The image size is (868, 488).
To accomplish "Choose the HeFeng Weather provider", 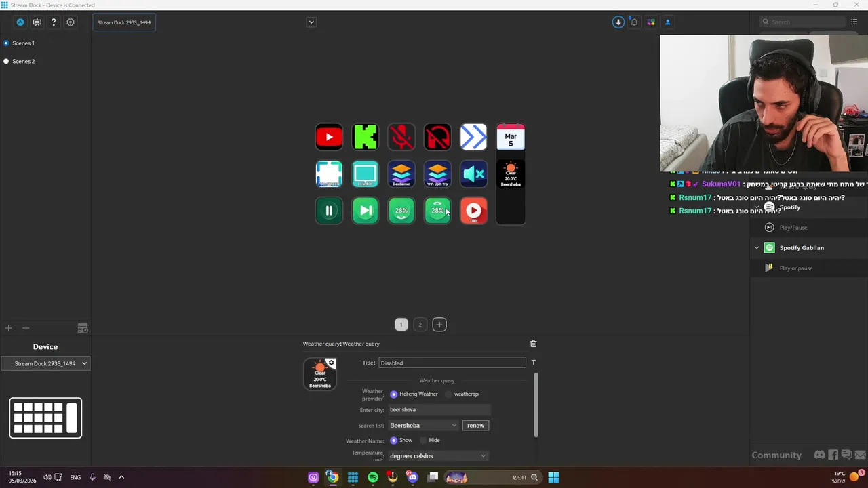I will tap(393, 394).
